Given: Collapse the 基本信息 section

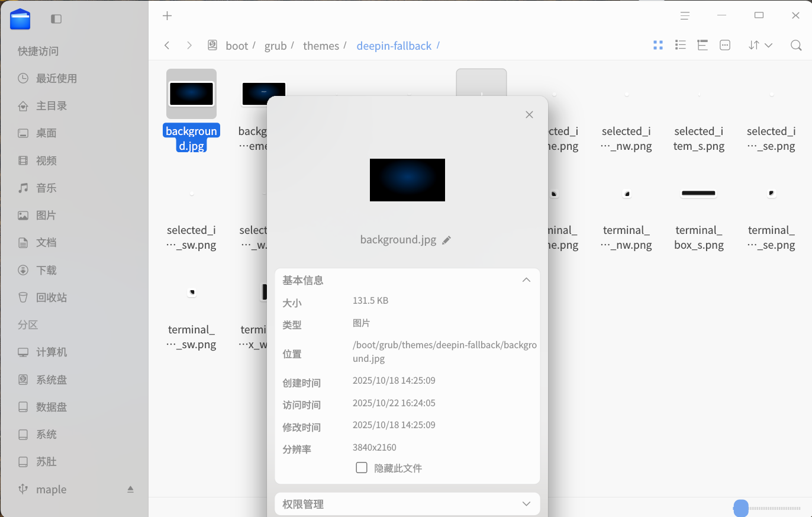Looking at the screenshot, I should coord(526,280).
